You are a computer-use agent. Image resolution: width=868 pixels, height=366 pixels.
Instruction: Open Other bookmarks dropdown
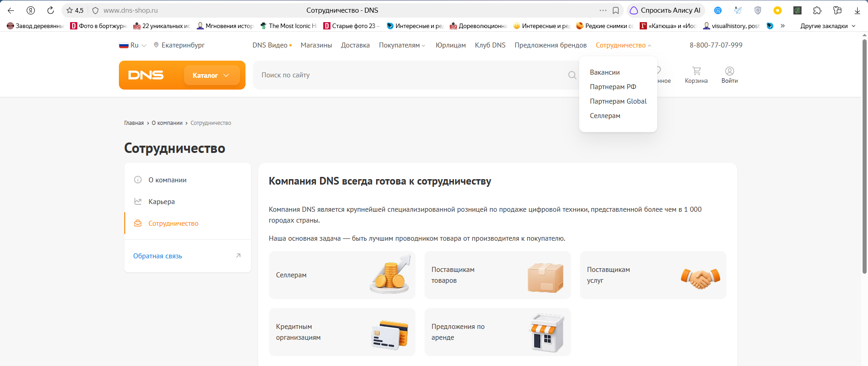click(828, 26)
